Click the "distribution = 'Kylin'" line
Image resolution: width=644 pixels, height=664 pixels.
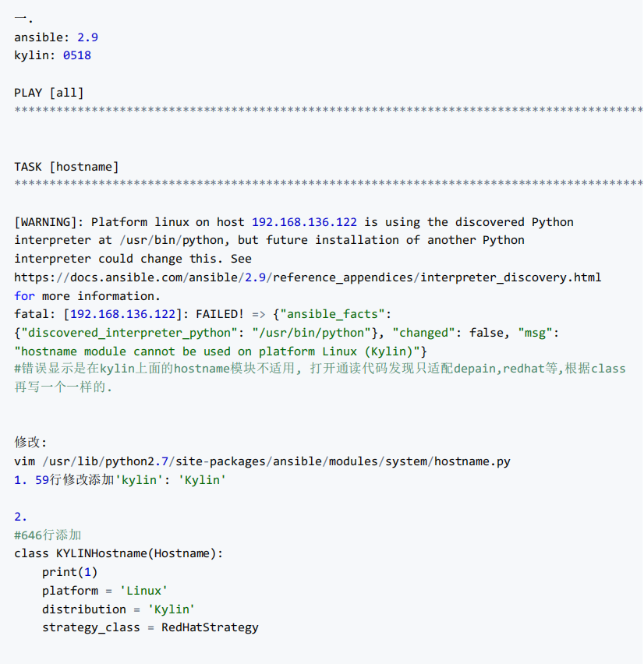click(x=119, y=609)
